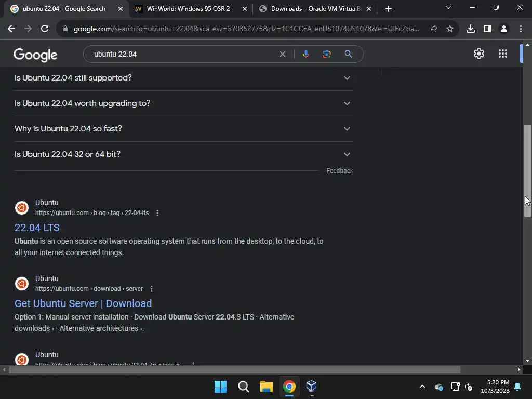532x399 pixels.
Task: Click the muted volume tray icon
Action: pos(469,387)
